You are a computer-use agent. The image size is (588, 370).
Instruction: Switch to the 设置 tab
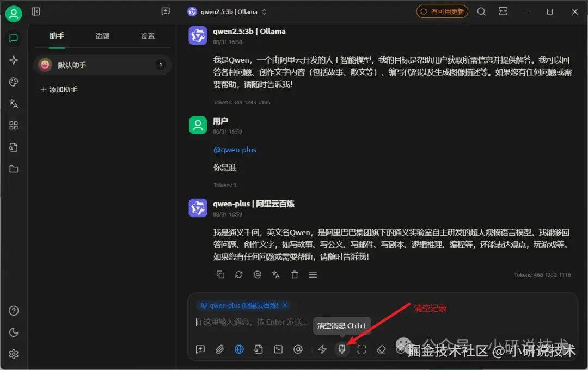[148, 36]
